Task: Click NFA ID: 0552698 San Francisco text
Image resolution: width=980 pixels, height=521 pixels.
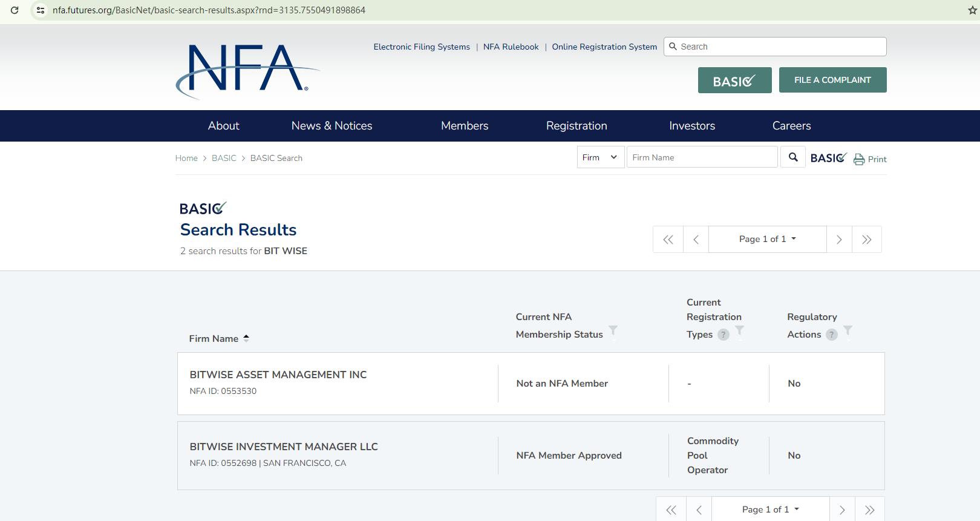Action: click(x=268, y=463)
